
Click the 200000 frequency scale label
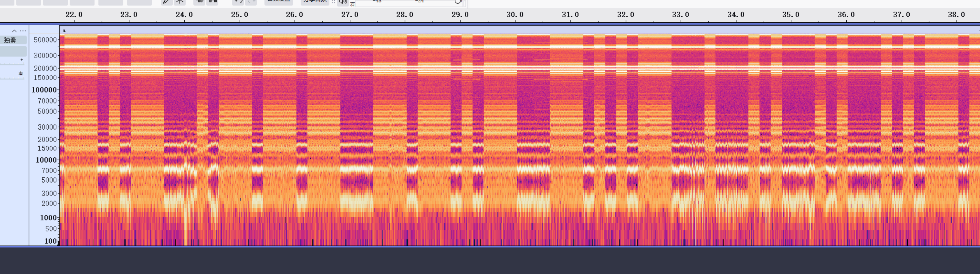click(x=45, y=68)
